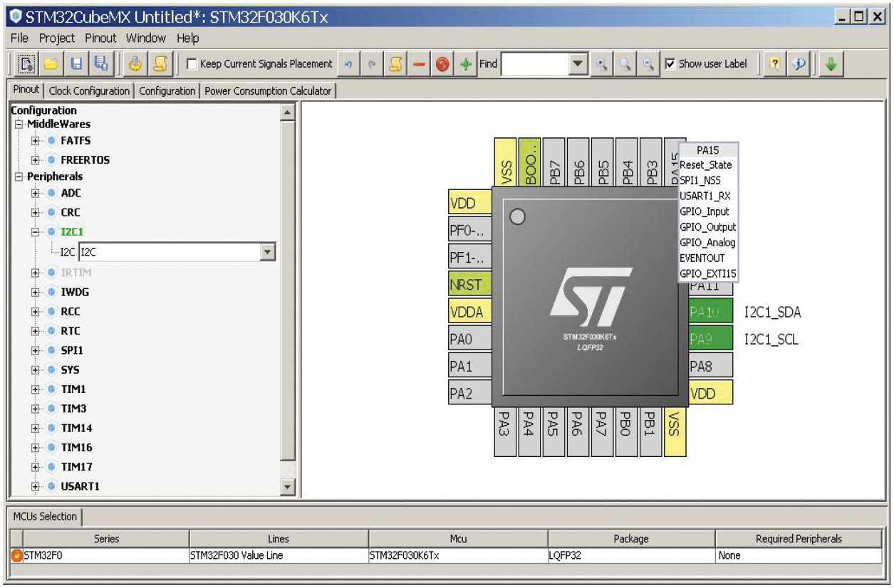894x588 pixels.
Task: Expand the ADC peripheral node
Action: click(36, 194)
